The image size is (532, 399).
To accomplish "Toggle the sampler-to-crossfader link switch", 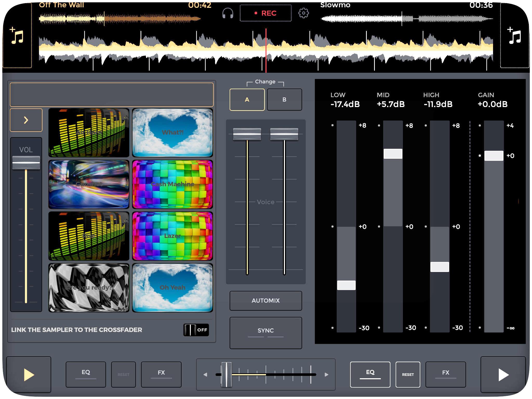I will [x=196, y=330].
